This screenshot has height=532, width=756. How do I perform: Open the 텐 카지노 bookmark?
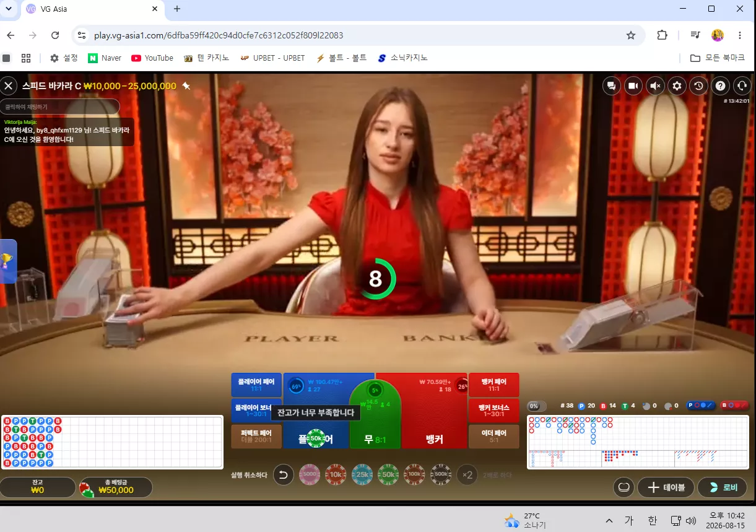point(206,58)
